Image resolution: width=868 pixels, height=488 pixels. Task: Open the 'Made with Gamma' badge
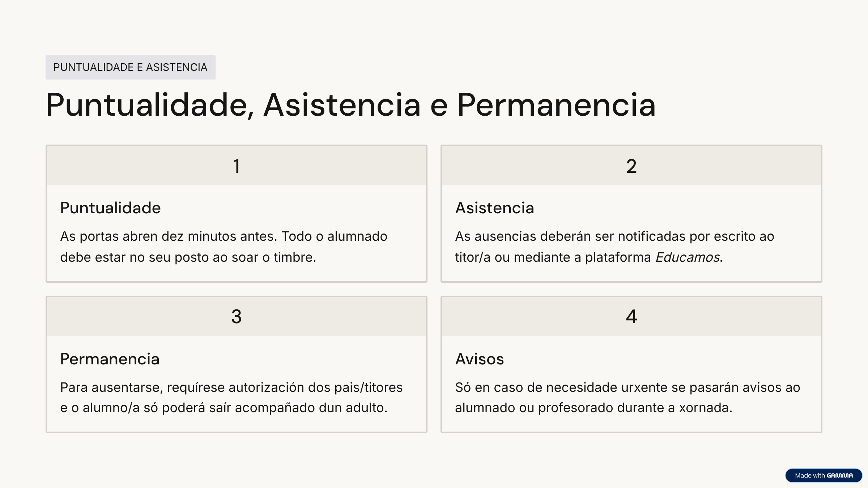pyautogui.click(x=824, y=475)
